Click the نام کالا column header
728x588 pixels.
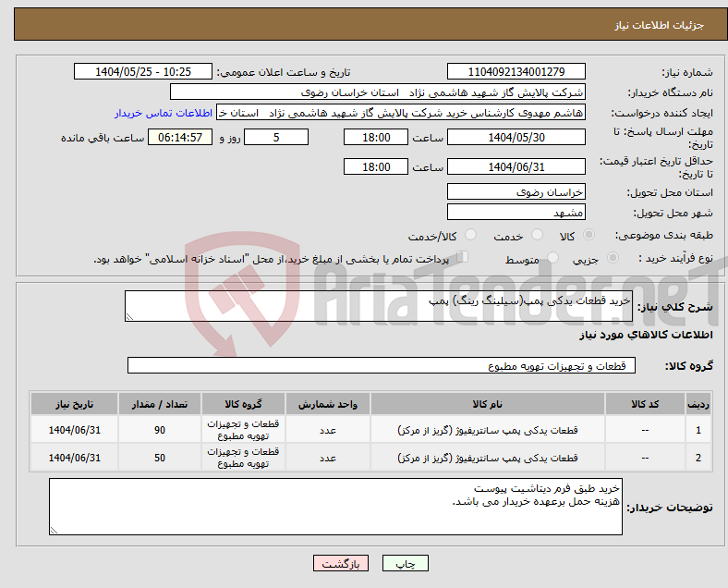point(488,404)
